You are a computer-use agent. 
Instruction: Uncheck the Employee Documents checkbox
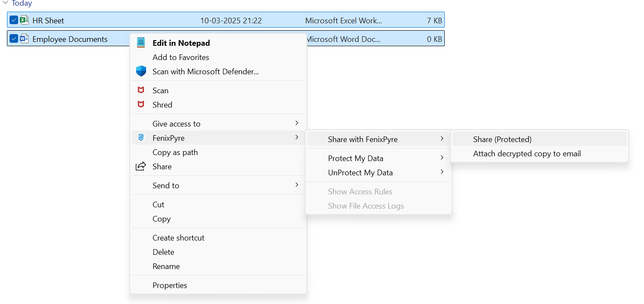point(14,38)
